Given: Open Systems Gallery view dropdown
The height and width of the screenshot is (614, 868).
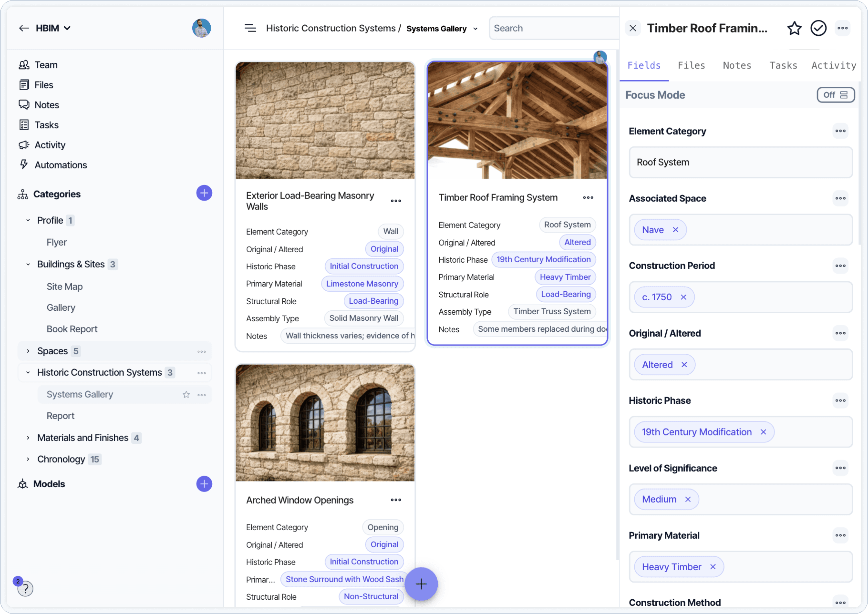Looking at the screenshot, I should click(475, 29).
